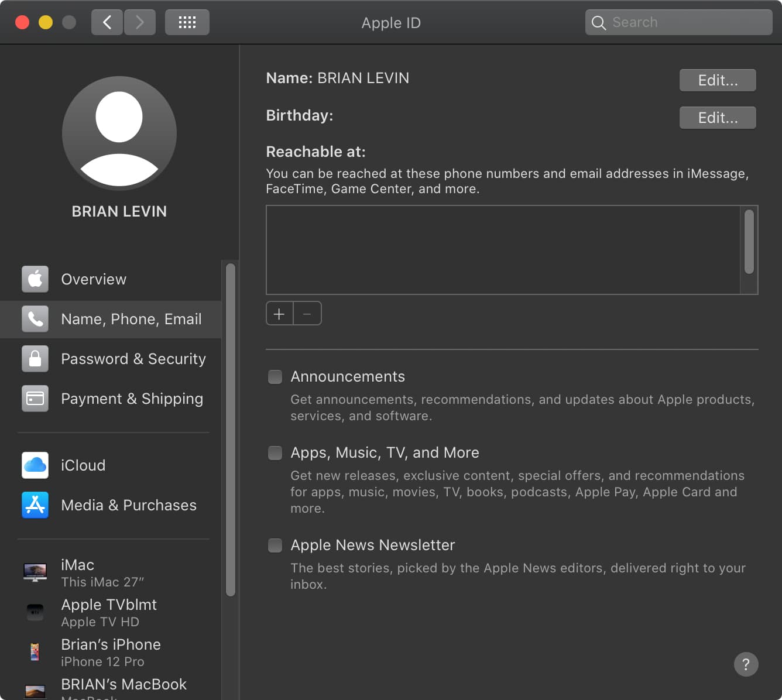Click the profile avatar picture

pyautogui.click(x=119, y=133)
